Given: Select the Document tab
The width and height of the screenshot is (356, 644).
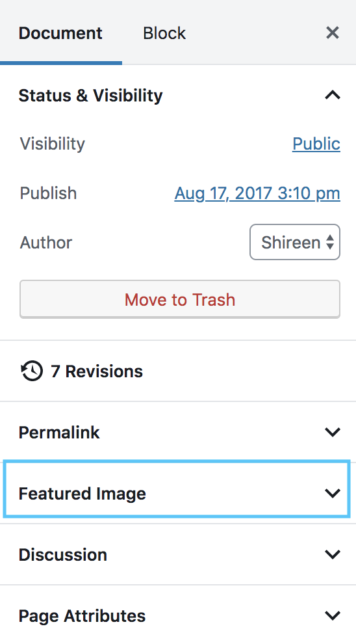Looking at the screenshot, I should pyautogui.click(x=60, y=33).
